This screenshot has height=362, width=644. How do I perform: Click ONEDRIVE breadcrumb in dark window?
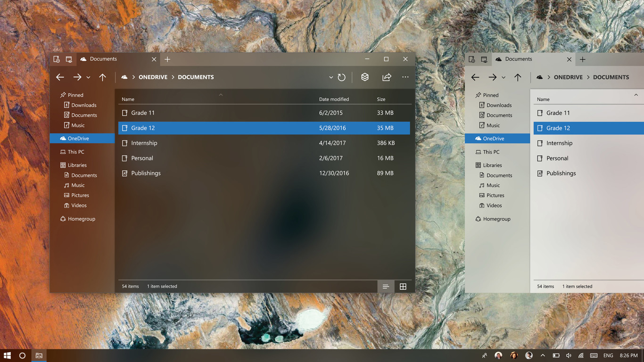pos(153,77)
